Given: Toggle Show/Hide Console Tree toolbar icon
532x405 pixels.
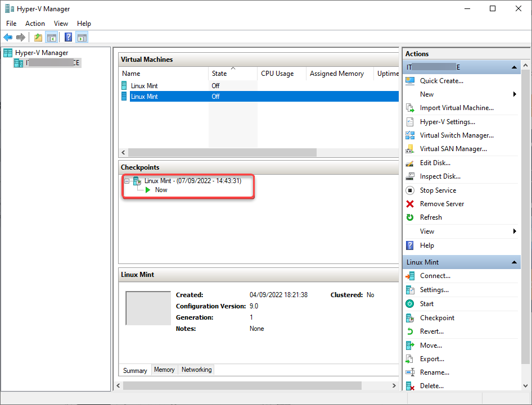Looking at the screenshot, I should [52, 37].
